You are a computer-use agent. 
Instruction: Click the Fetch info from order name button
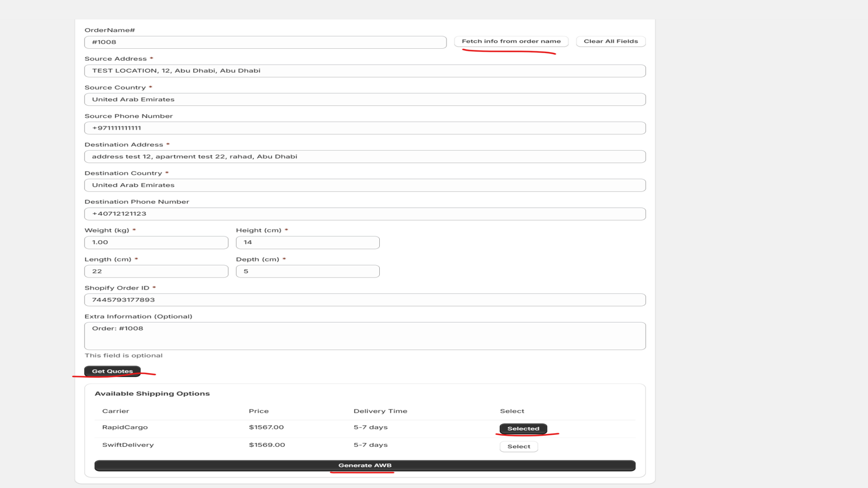510,41
